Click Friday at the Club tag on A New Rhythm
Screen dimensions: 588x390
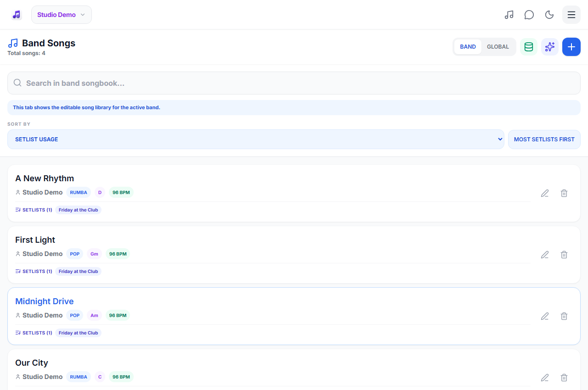79,210
